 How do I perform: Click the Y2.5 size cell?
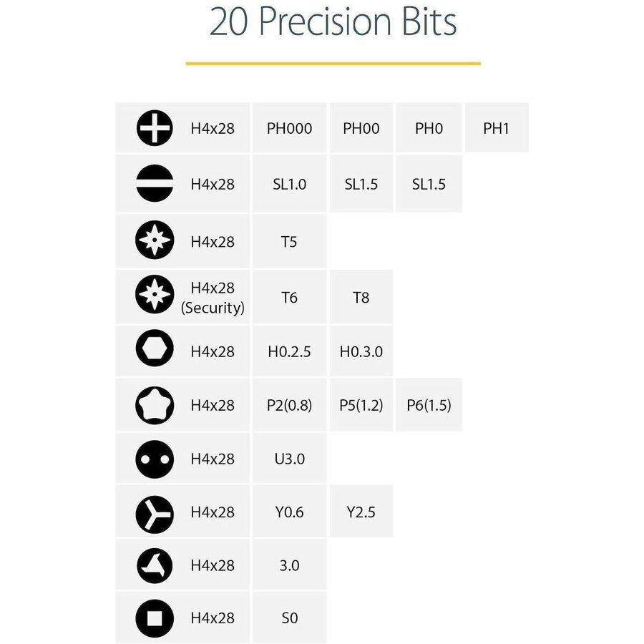click(361, 512)
